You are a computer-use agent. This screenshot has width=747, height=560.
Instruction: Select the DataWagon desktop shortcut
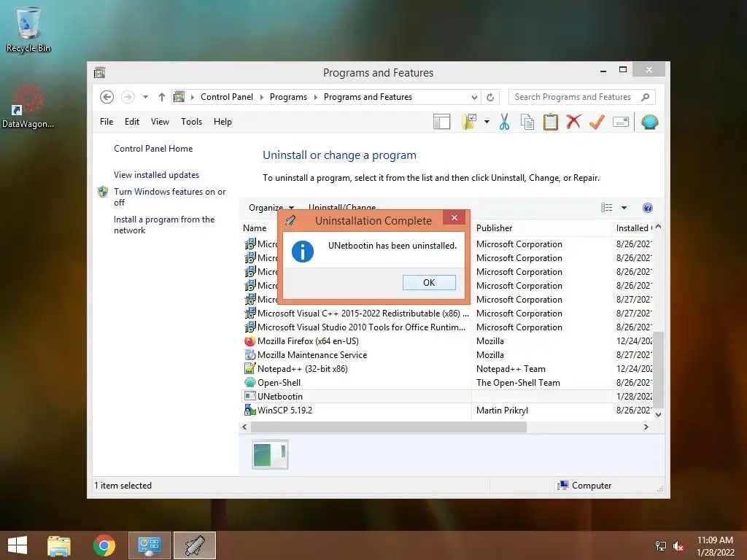point(28,106)
